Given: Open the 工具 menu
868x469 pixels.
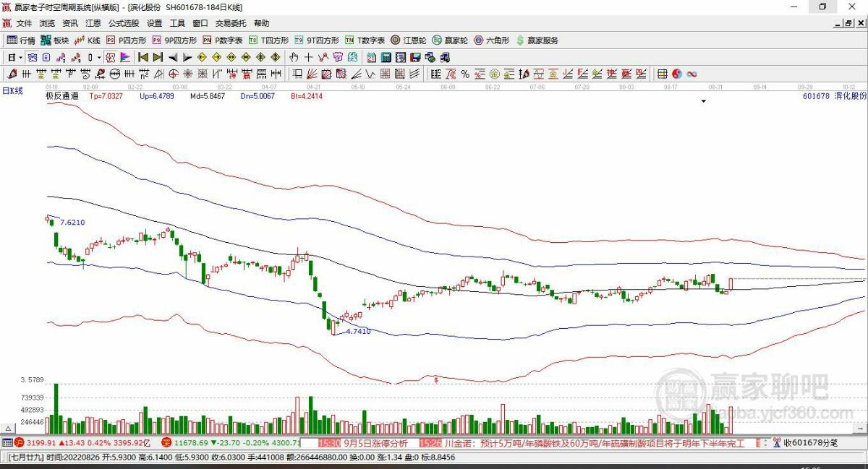Looking at the screenshot, I should (177, 23).
